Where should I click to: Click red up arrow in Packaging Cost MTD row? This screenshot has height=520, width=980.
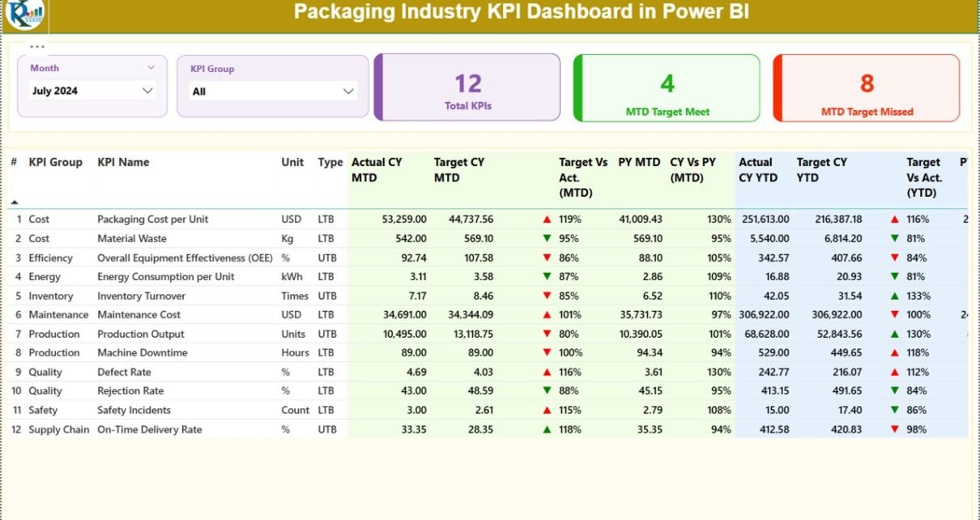click(x=548, y=220)
